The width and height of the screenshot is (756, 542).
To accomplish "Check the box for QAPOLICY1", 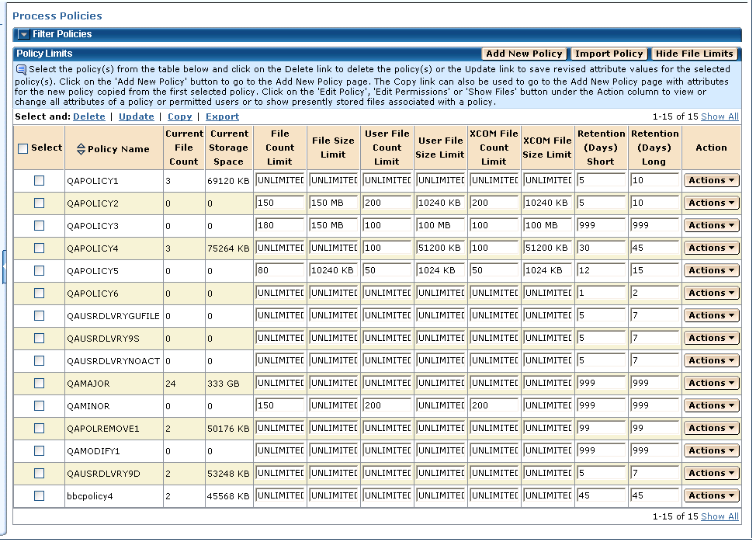I will coord(39,180).
